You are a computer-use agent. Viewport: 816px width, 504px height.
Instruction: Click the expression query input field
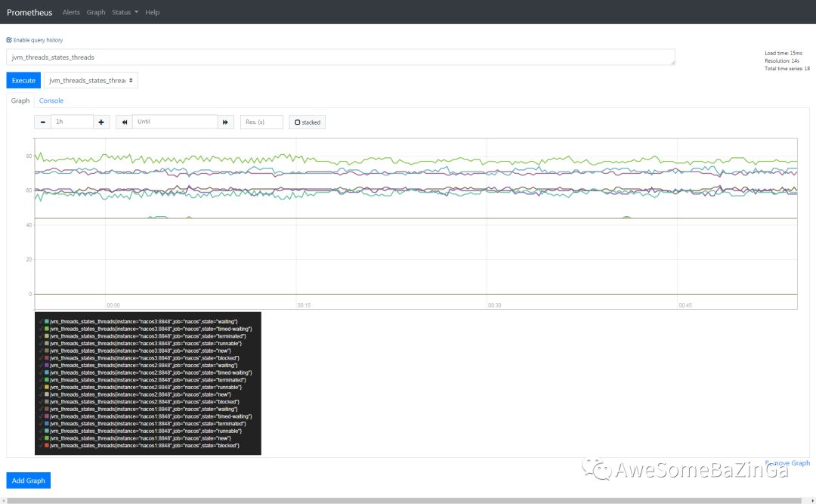341,57
